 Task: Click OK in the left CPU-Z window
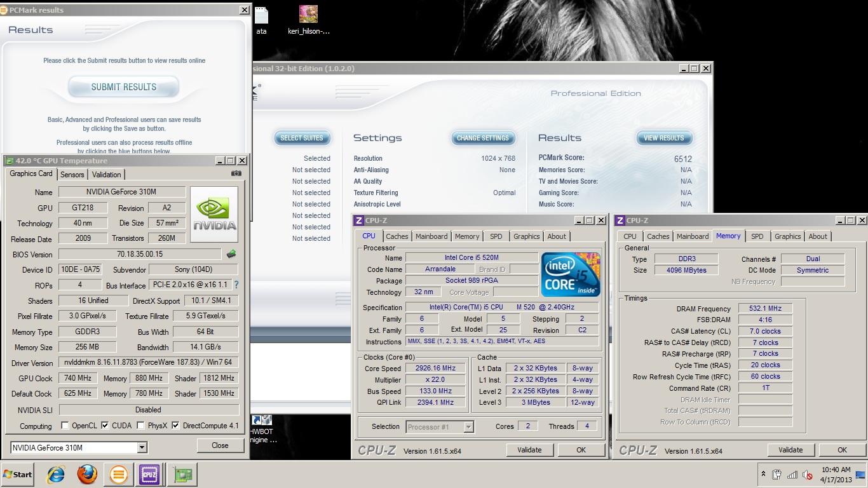[581, 450]
